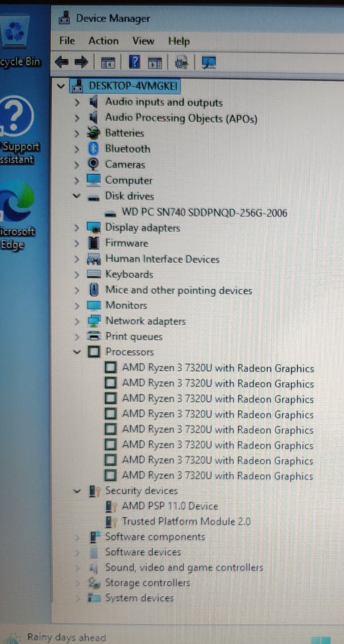This screenshot has height=644, width=344.
Task: Collapse the Security devices category
Action: tap(77, 491)
